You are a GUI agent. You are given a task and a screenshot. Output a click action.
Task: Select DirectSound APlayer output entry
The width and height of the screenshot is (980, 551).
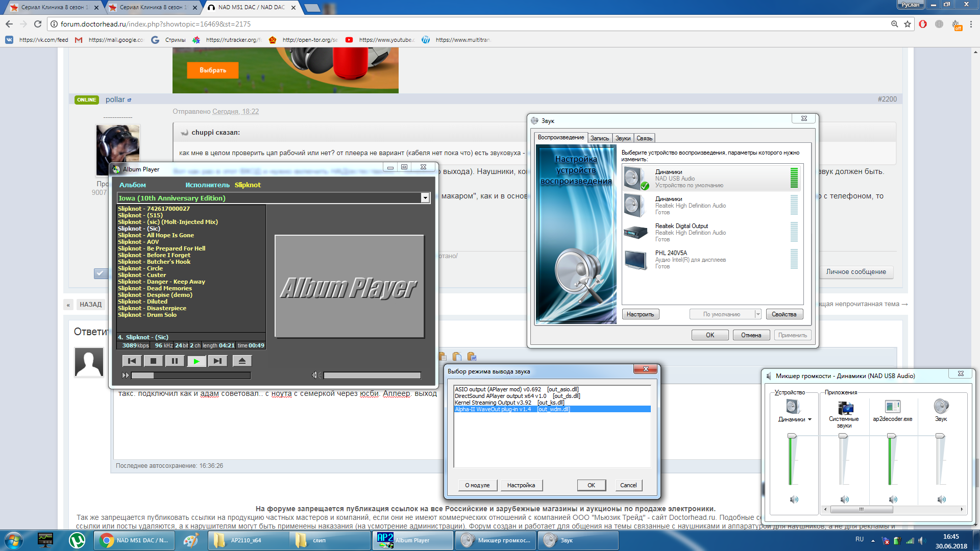point(552,396)
